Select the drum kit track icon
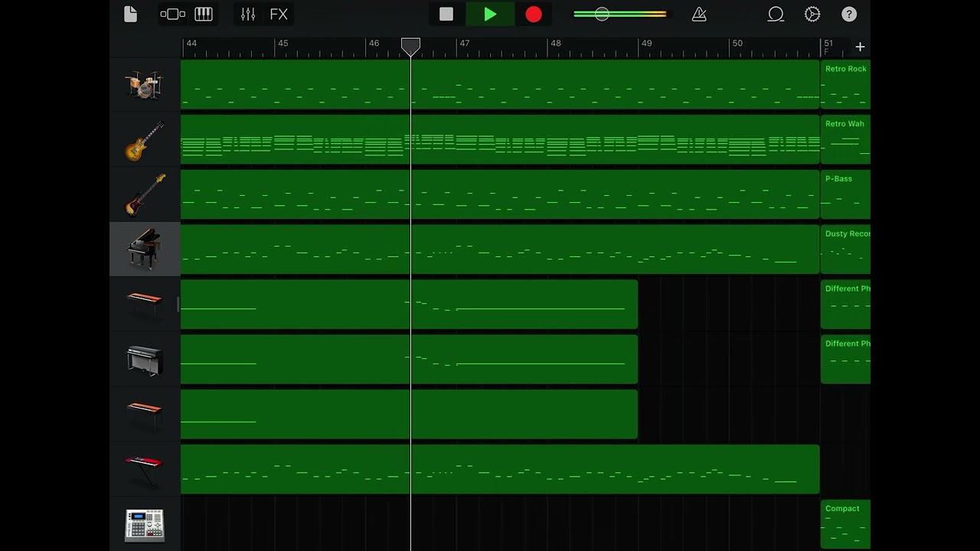Screen dimensions: 980x551 [145, 84]
